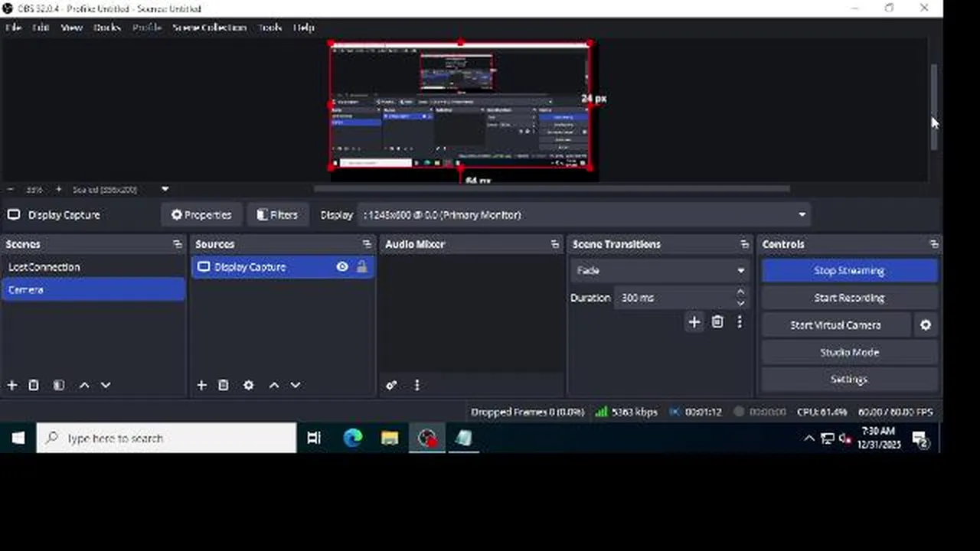Image resolution: width=980 pixels, height=551 pixels.
Task: Decrease transition duration
Action: [x=740, y=303]
